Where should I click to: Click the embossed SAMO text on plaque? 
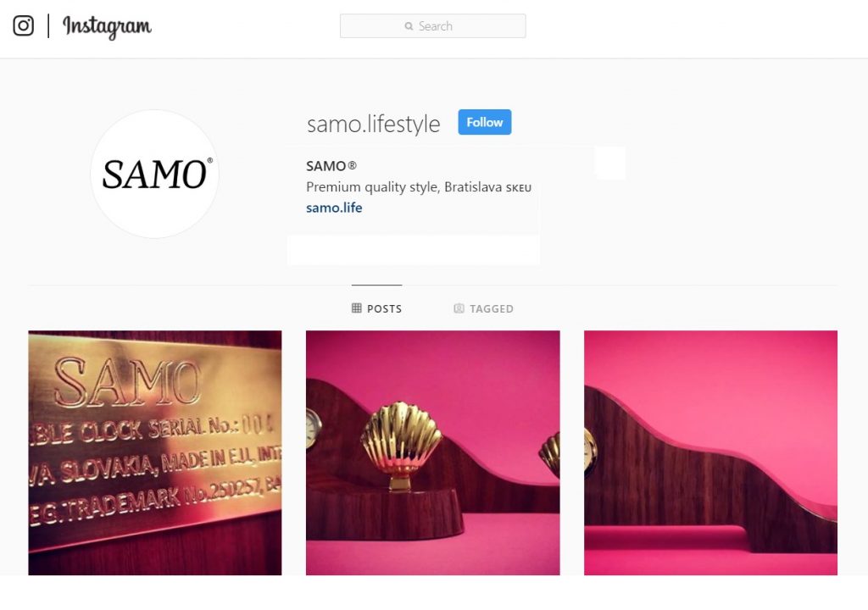coord(127,382)
